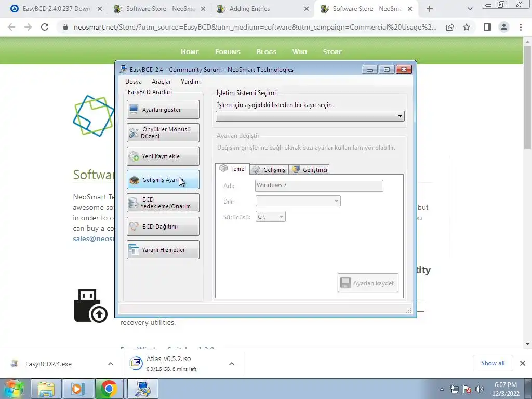Click the page vertical scrollbar thumb
The width and height of the screenshot is (532, 399).
click(x=527, y=97)
